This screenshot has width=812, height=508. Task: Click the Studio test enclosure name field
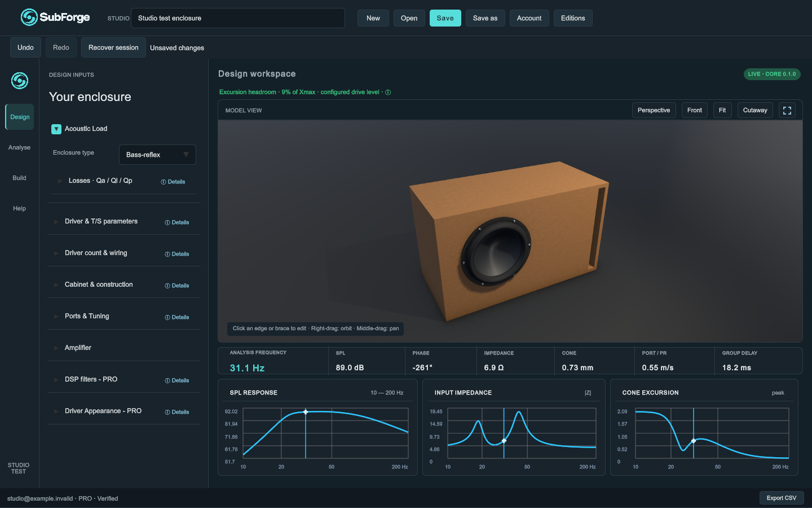point(238,18)
